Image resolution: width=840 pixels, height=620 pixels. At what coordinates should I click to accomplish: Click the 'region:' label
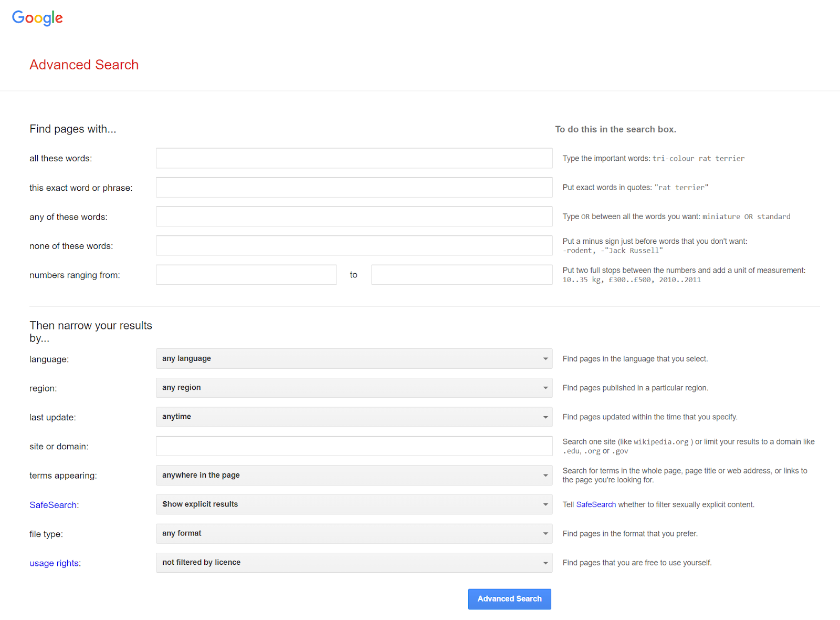(43, 388)
